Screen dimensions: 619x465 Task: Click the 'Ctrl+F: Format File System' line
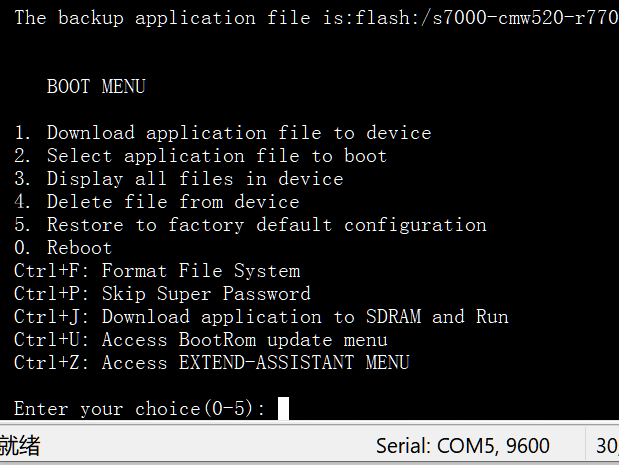(157, 271)
